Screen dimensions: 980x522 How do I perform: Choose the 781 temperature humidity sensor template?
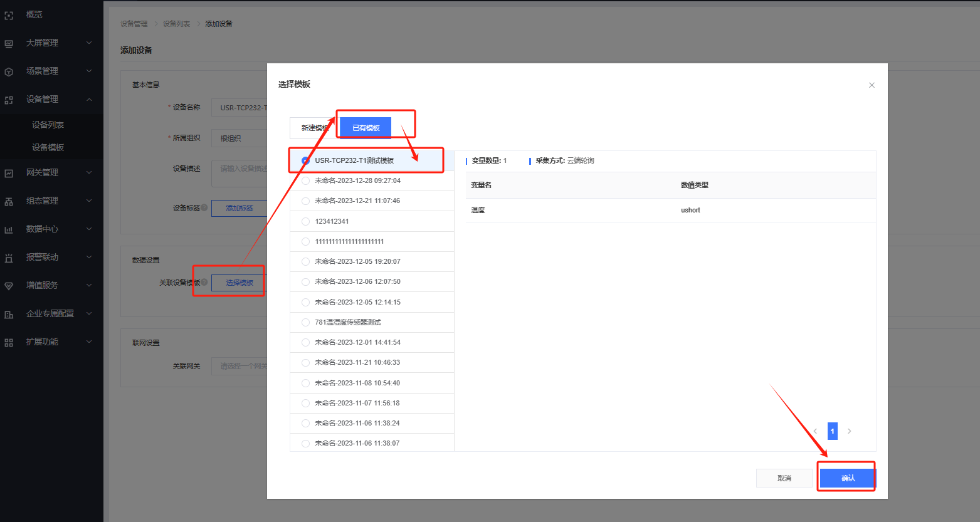(305, 322)
